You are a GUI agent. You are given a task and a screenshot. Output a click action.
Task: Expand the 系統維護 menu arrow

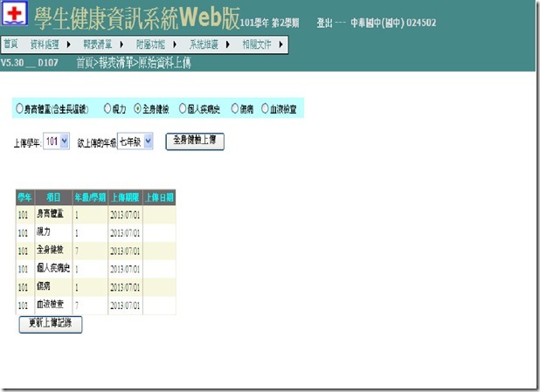point(228,45)
